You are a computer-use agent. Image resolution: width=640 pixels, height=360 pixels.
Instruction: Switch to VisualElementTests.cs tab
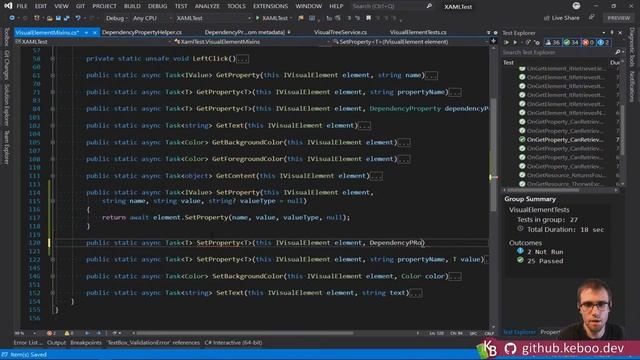pos(418,32)
